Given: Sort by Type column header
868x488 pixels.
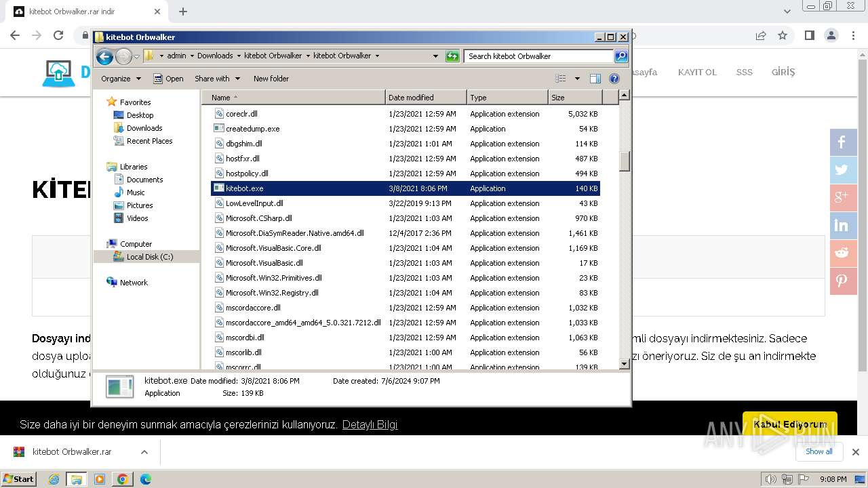Looking at the screenshot, I should tap(507, 98).
